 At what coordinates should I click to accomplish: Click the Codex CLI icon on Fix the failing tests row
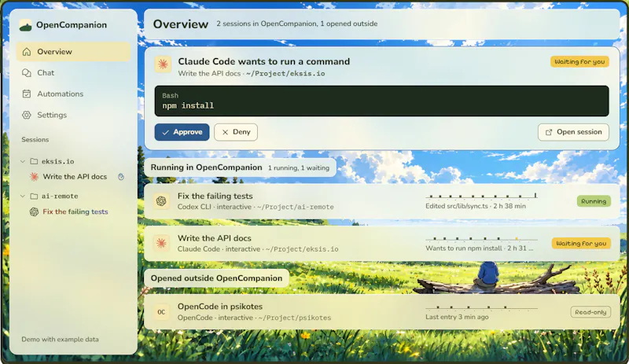[x=161, y=201]
